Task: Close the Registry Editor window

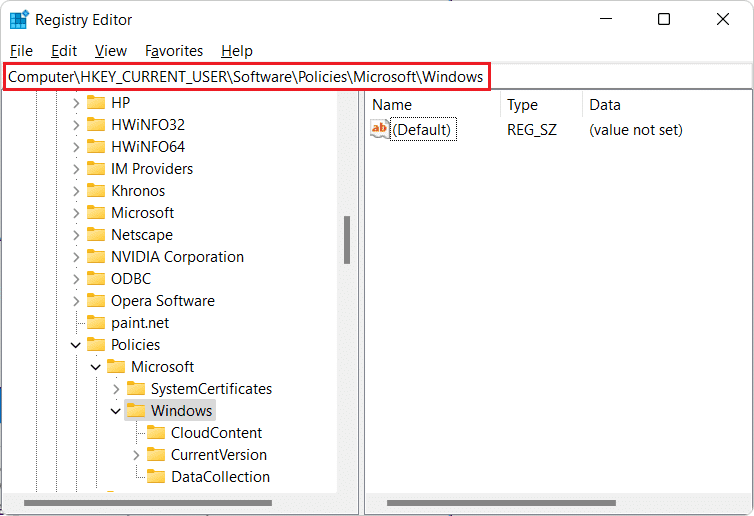Action: point(723,19)
